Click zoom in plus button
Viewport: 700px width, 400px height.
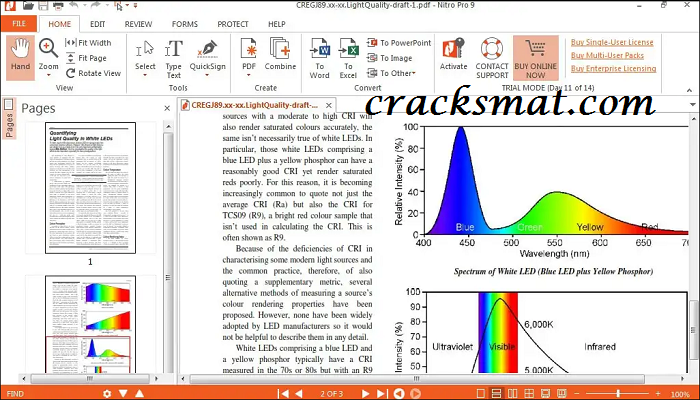coord(658,393)
